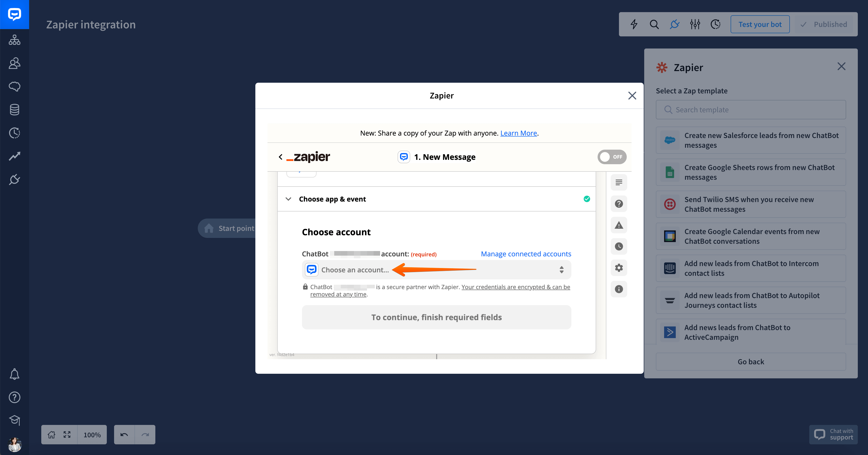Viewport: 868px width, 455px height.
Task: Select the ActiveCampaign leads Zap template
Action: point(751,332)
